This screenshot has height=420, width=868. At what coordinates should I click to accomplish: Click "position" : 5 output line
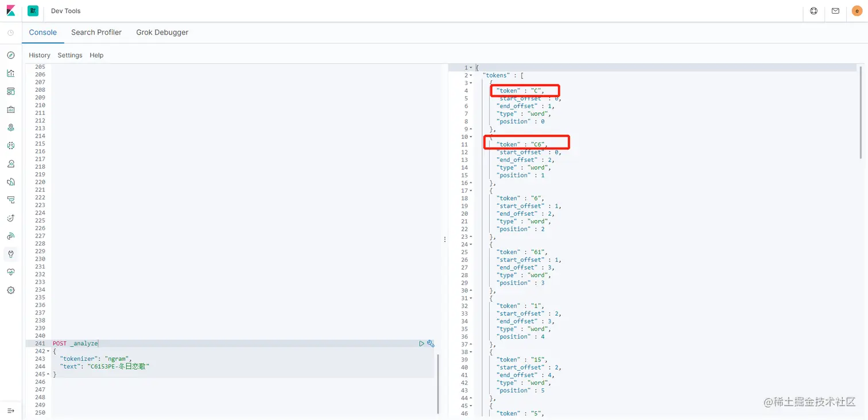[x=521, y=390]
